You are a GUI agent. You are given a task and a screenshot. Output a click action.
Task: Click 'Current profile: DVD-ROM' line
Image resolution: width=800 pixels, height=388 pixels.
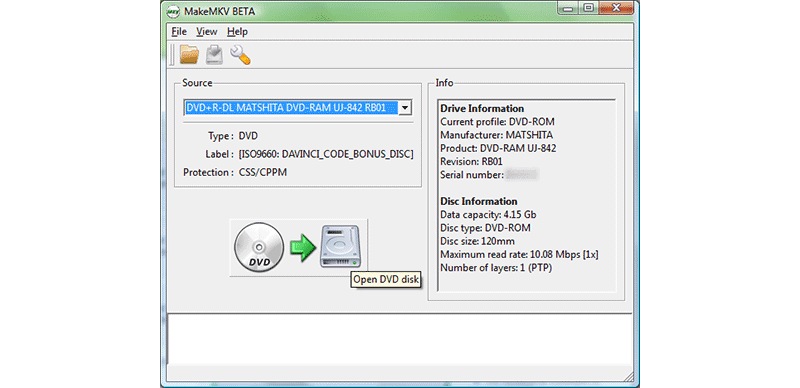point(497,122)
